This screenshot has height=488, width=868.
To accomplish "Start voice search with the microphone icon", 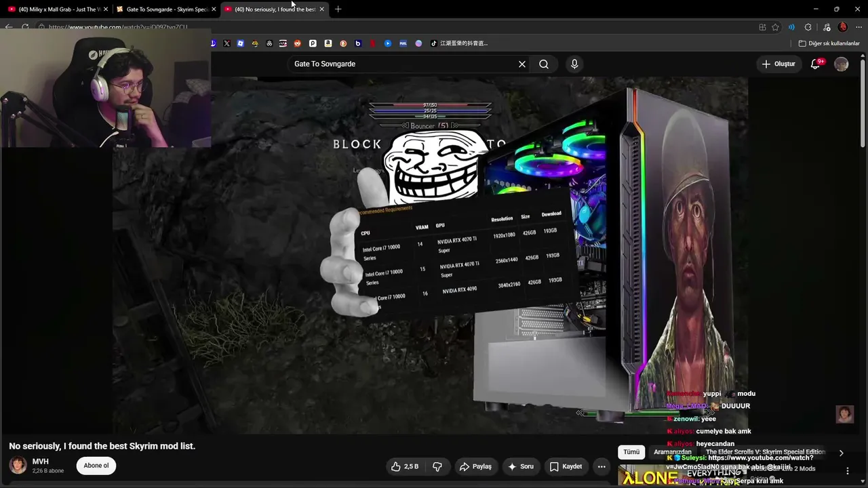I will click(574, 64).
